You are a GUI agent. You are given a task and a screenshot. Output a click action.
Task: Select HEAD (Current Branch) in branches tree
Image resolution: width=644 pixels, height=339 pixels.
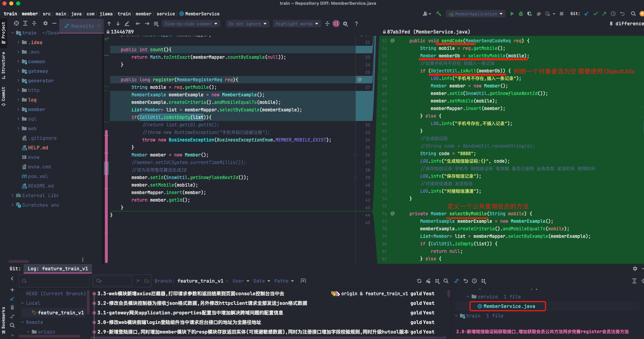(56, 294)
